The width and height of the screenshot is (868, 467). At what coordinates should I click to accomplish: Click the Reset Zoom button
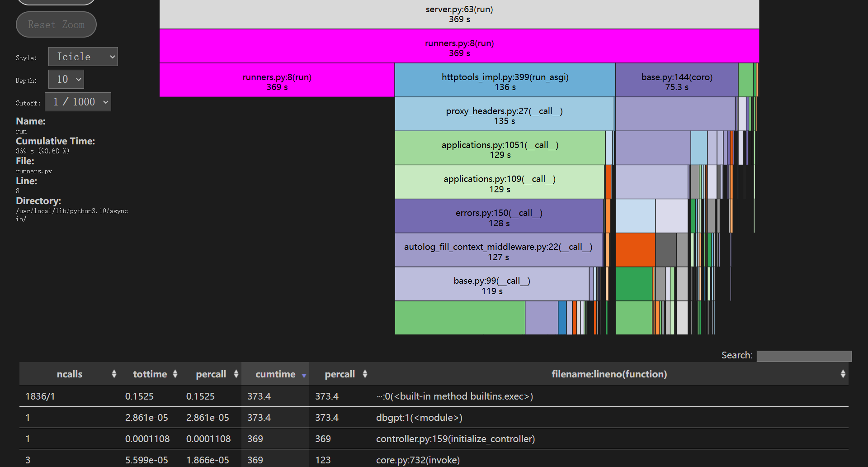(x=56, y=24)
